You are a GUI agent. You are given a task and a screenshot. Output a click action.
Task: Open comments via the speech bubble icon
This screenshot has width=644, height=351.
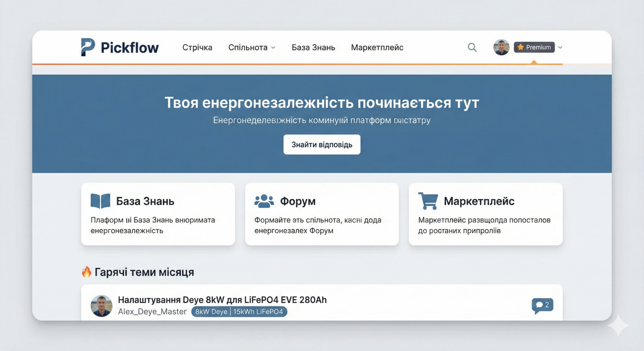[x=542, y=305]
